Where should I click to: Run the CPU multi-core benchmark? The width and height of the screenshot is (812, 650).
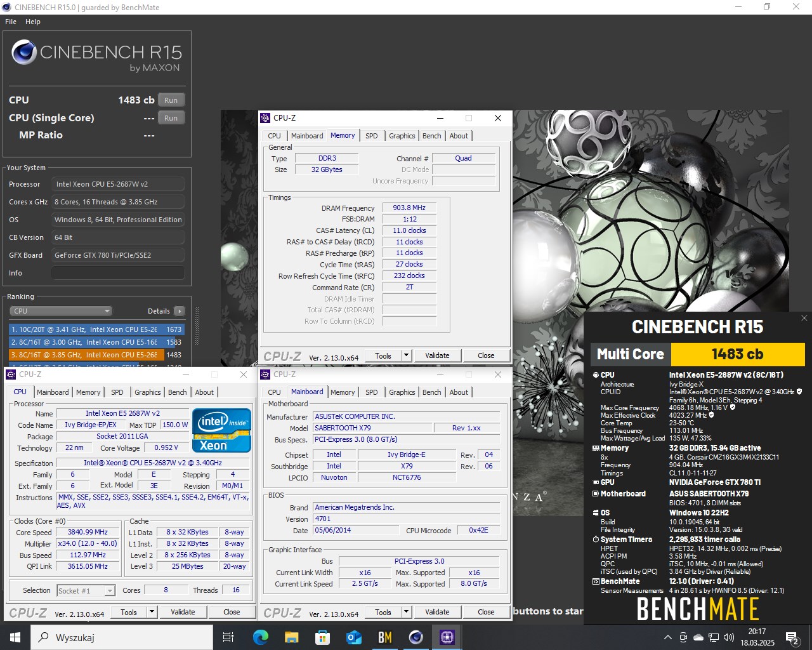(x=171, y=100)
